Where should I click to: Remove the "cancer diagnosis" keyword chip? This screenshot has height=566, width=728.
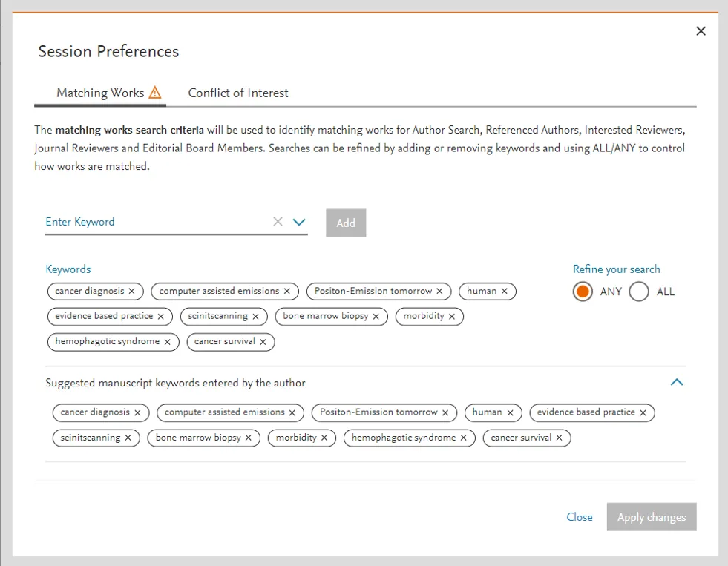pyautogui.click(x=133, y=291)
